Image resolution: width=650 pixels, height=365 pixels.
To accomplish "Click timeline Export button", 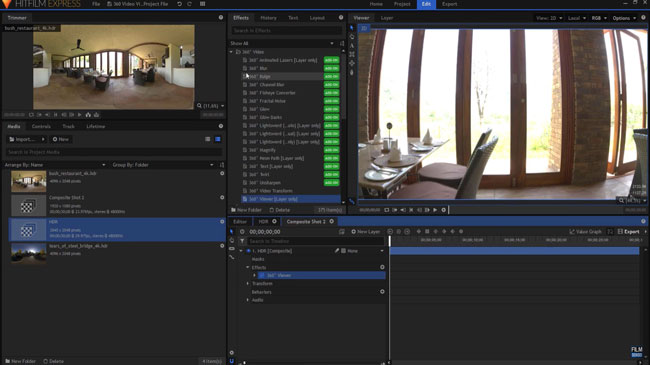I will (x=629, y=231).
